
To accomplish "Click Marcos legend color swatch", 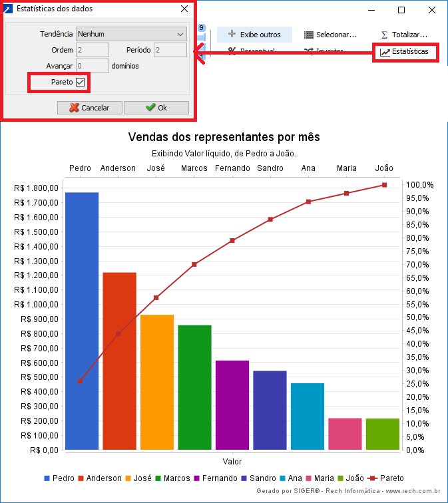I will [x=158, y=478].
